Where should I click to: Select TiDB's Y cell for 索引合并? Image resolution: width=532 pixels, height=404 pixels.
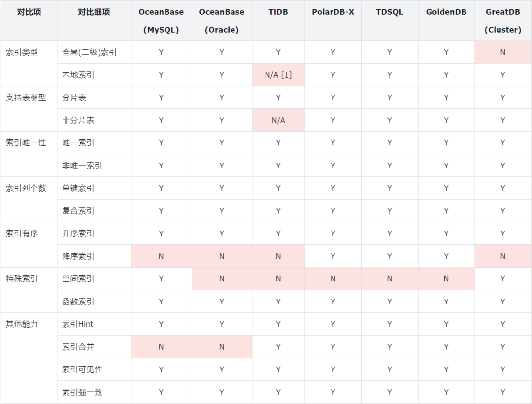point(278,347)
